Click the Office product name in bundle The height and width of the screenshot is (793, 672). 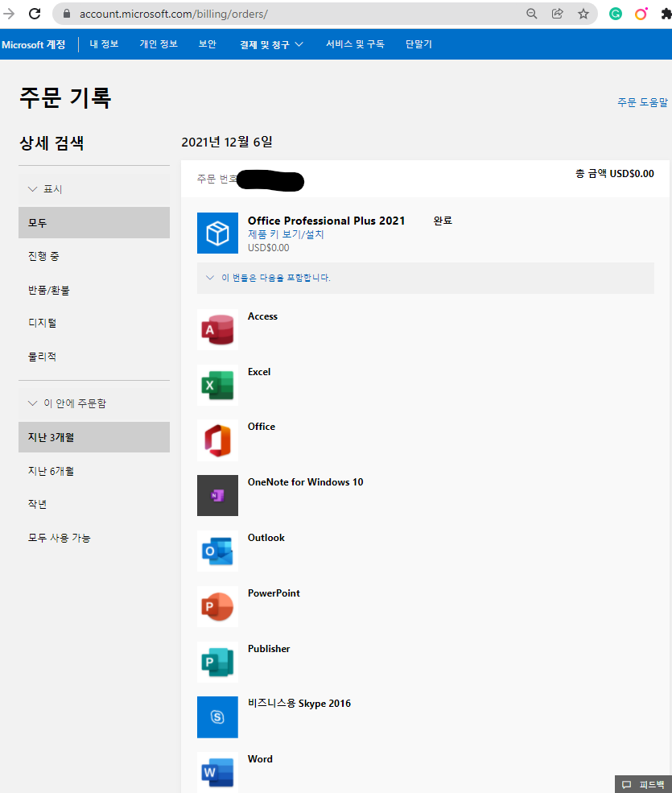tap(262, 427)
